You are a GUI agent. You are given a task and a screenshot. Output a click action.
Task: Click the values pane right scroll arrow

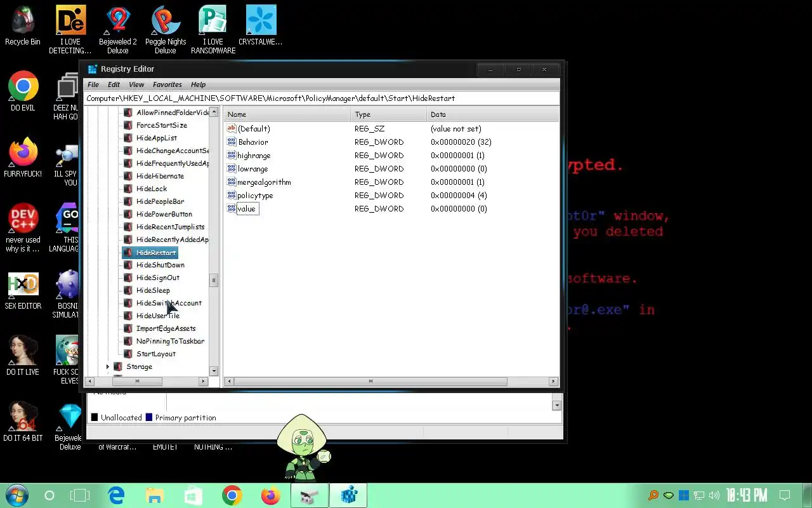pos(553,381)
